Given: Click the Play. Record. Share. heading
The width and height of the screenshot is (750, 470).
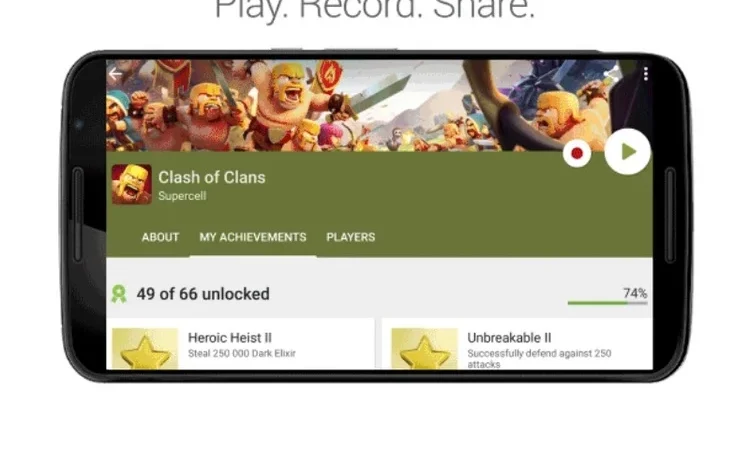Looking at the screenshot, I should click(x=375, y=9).
